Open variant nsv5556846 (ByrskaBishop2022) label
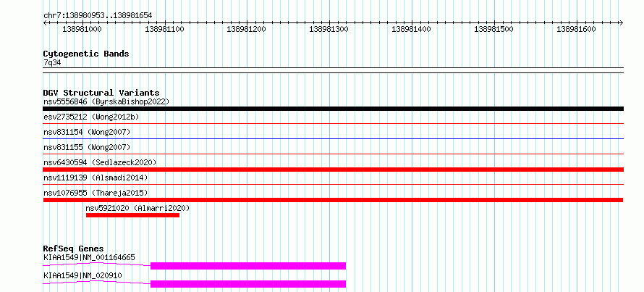 pyautogui.click(x=106, y=101)
